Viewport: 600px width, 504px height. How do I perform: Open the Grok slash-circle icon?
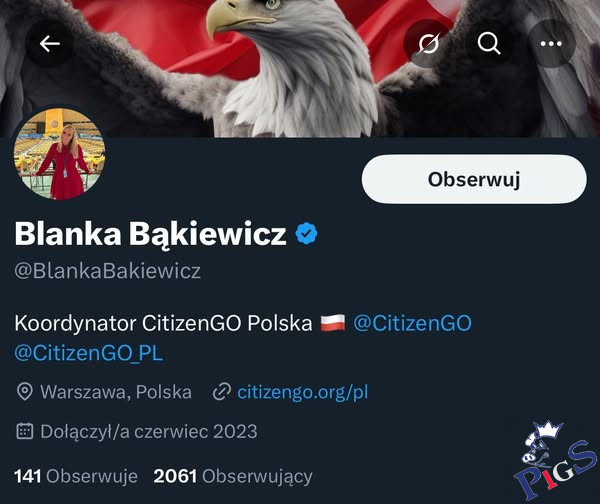(428, 44)
